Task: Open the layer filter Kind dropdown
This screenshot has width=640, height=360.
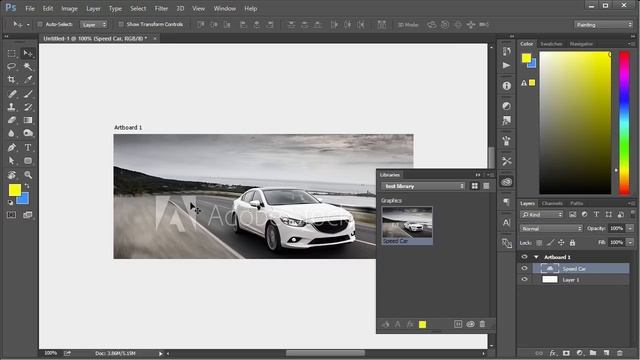Action: pyautogui.click(x=542, y=214)
